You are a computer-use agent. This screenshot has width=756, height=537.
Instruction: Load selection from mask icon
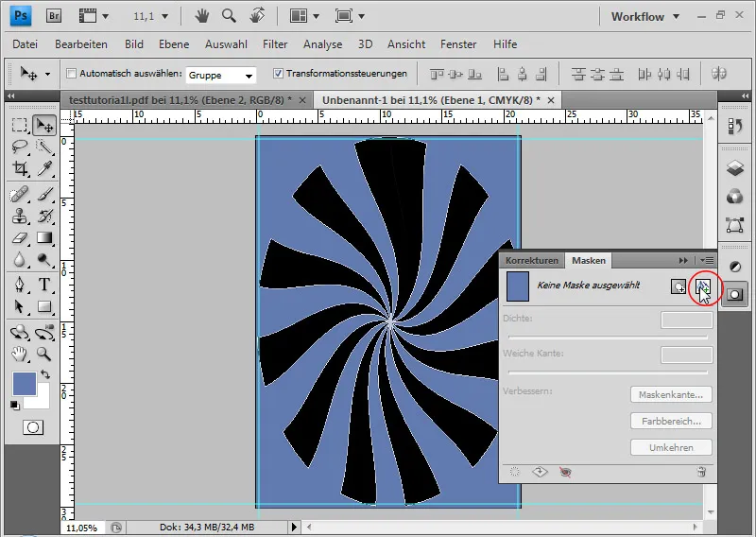514,472
